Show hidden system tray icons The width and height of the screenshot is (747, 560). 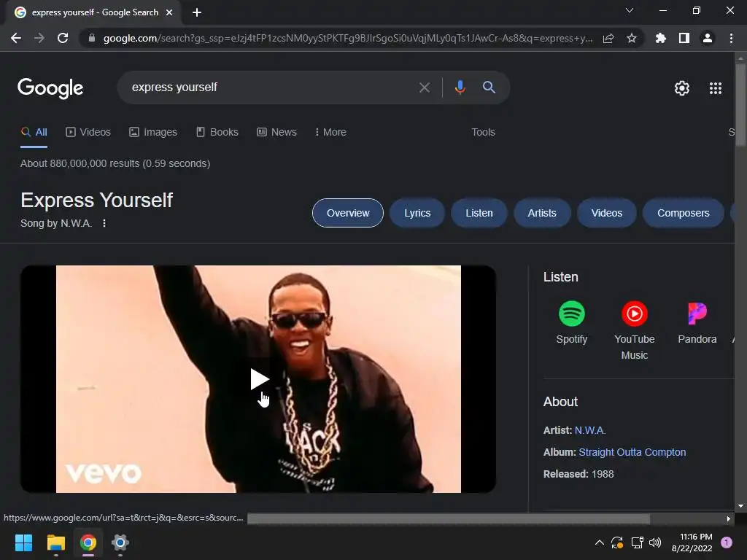point(600,542)
